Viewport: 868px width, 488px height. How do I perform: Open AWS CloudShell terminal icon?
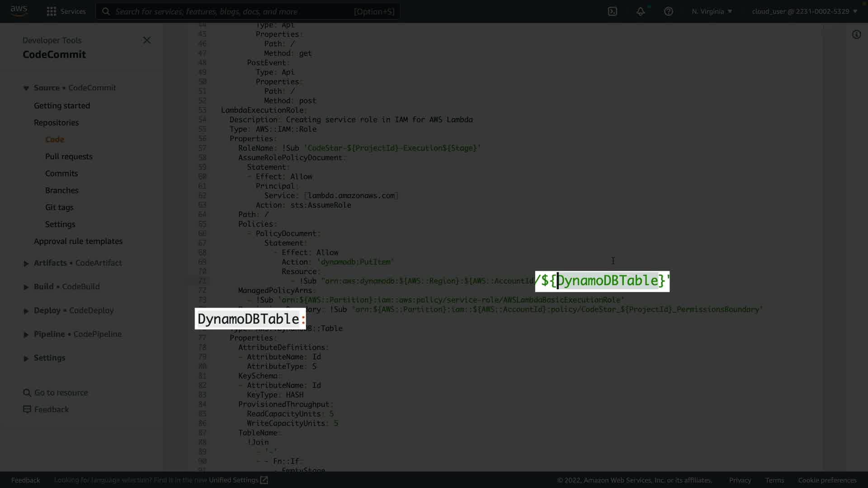pyautogui.click(x=613, y=11)
